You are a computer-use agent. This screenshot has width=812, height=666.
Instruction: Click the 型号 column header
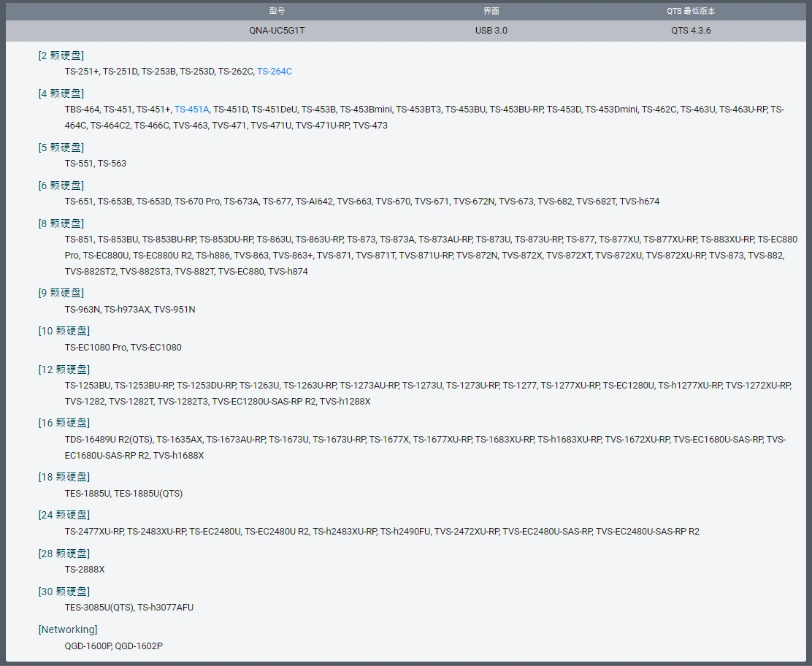point(277,11)
